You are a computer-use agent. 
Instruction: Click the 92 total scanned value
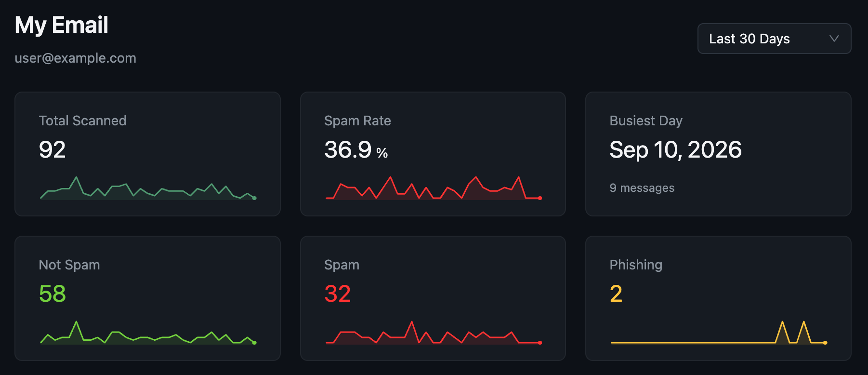52,149
